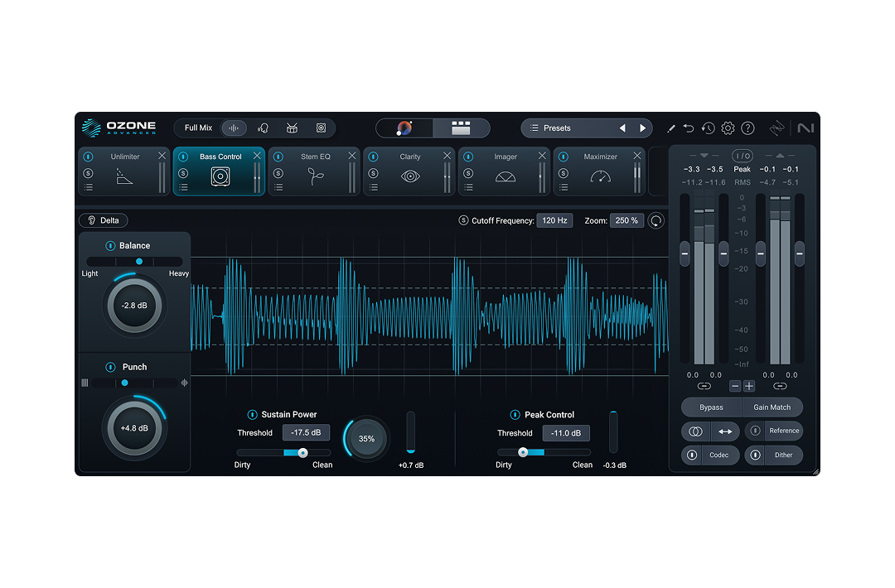Open the Master Assistant view
895x588 pixels.
pyautogui.click(x=404, y=128)
